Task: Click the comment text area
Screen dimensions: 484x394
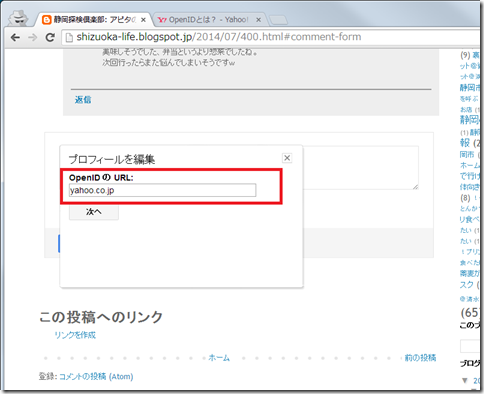Action: 361,168
